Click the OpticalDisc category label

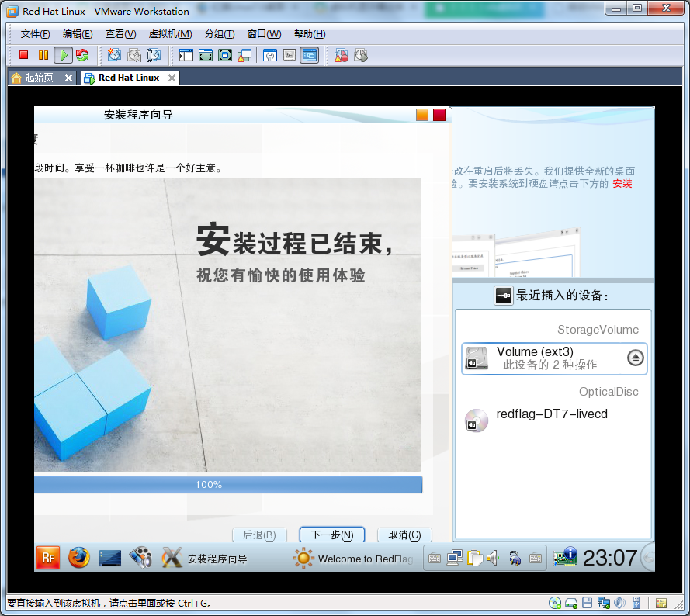pos(609,392)
